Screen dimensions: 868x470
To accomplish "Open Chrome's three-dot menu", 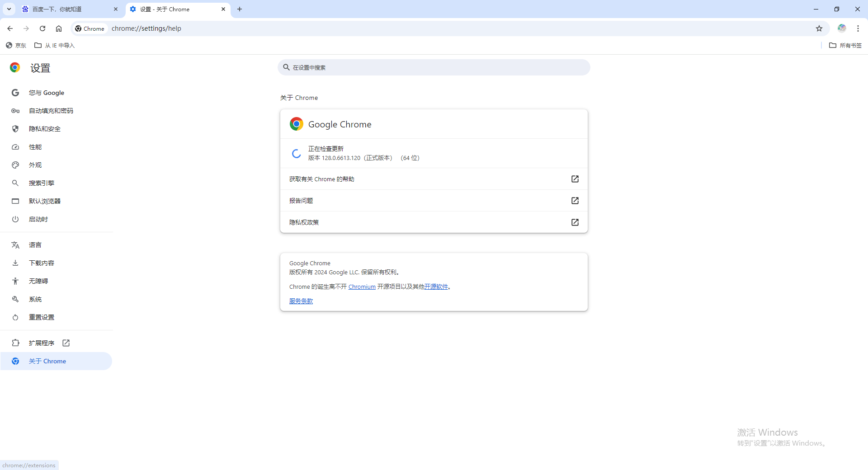I will coord(858,28).
